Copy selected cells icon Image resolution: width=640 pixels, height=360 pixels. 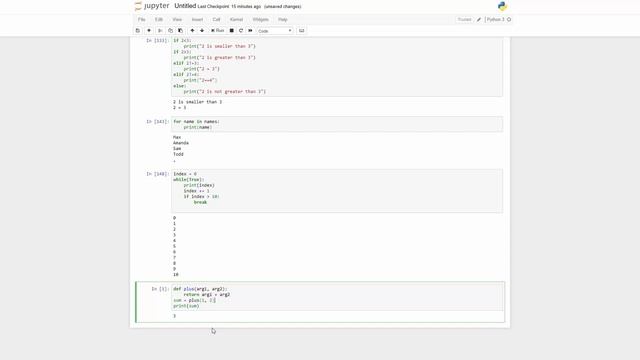point(170,31)
